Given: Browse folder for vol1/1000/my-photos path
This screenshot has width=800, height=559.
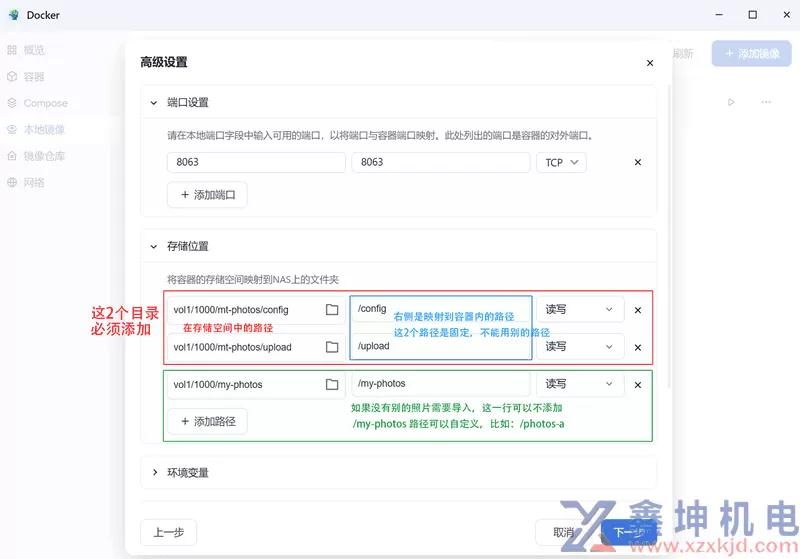Looking at the screenshot, I should click(x=332, y=385).
